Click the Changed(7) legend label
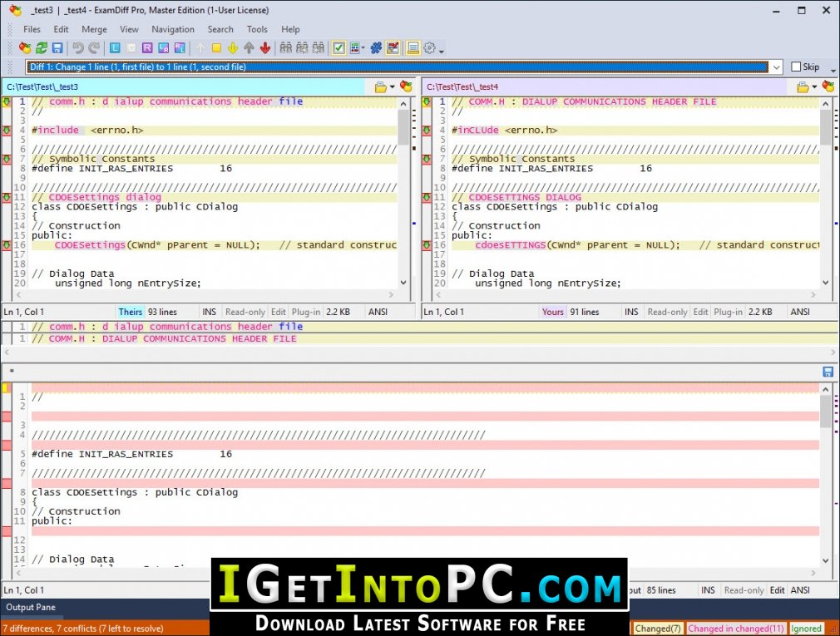This screenshot has height=636, width=840. click(657, 629)
